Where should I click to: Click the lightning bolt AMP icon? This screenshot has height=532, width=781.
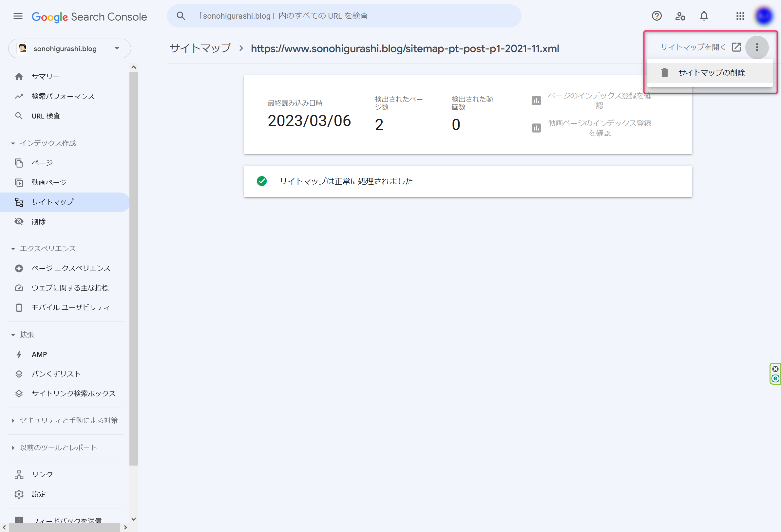point(19,355)
